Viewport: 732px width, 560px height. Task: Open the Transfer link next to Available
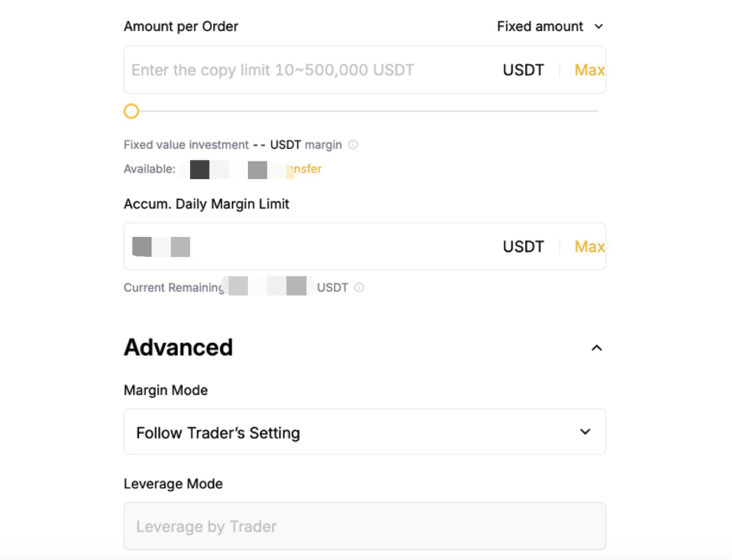(305, 169)
